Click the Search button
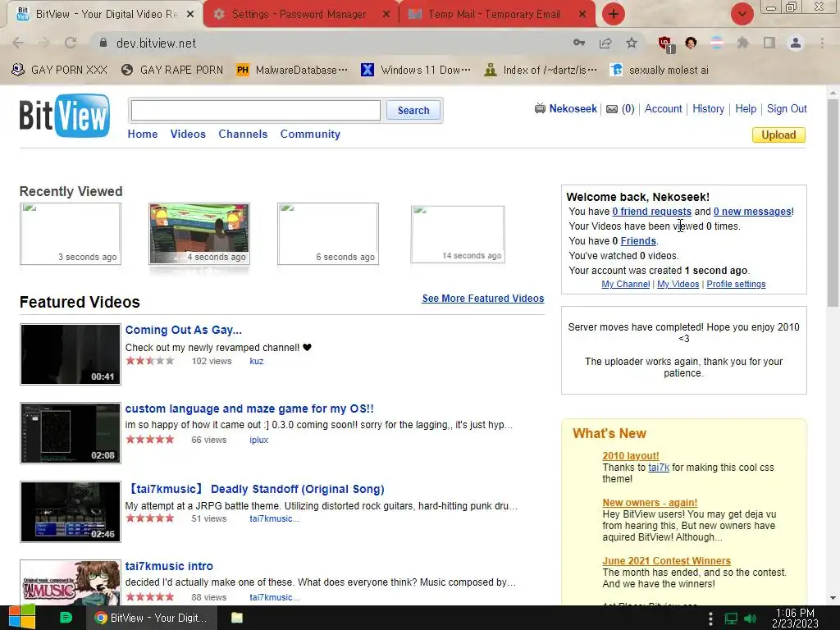Image resolution: width=840 pixels, height=630 pixels. (x=413, y=111)
